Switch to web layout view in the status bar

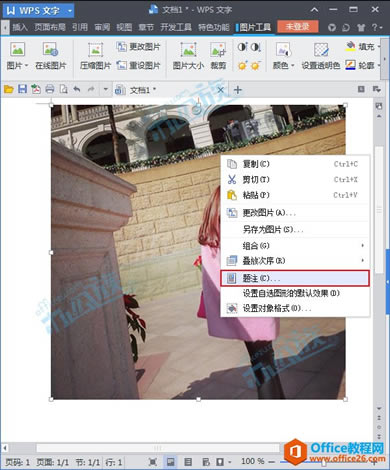pos(206,462)
